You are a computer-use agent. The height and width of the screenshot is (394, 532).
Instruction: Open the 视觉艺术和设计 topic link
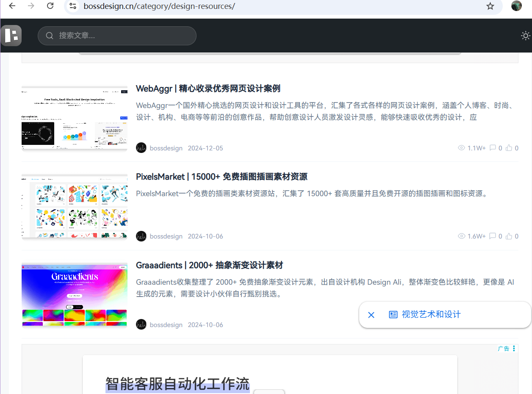pyautogui.click(x=431, y=314)
